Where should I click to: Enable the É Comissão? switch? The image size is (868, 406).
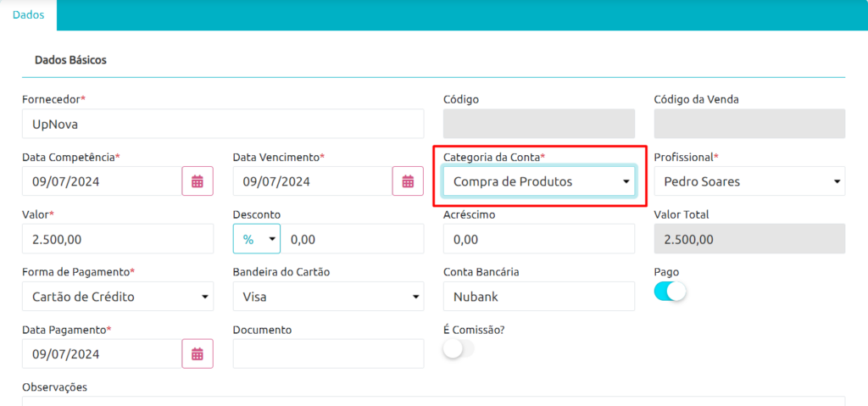coord(459,349)
